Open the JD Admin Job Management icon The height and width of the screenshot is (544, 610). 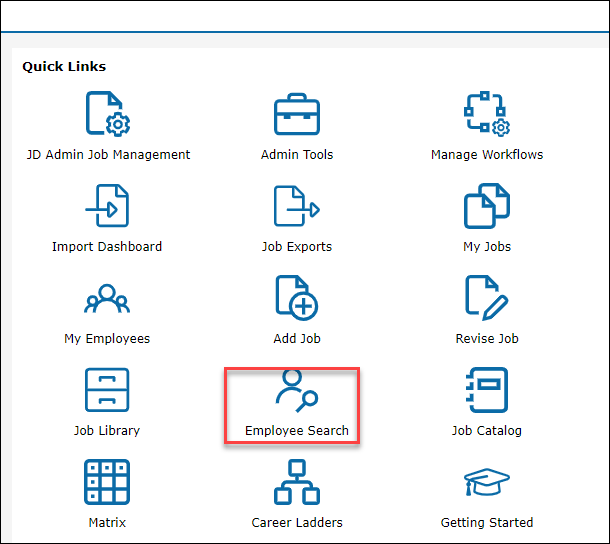[x=107, y=113]
